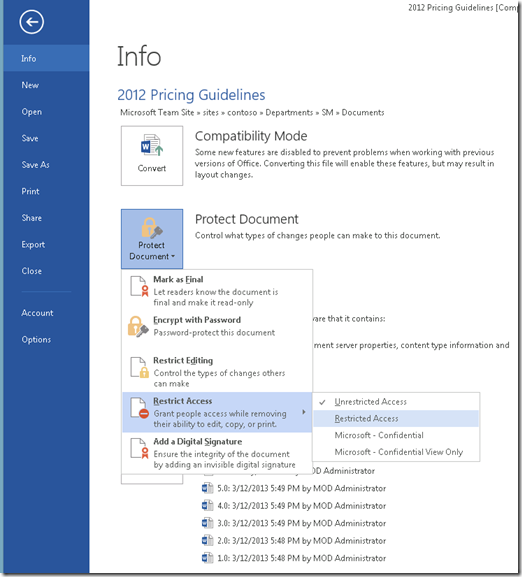Screen dimensions: 522x577
Task: Click the Convert button label
Action: [152, 168]
